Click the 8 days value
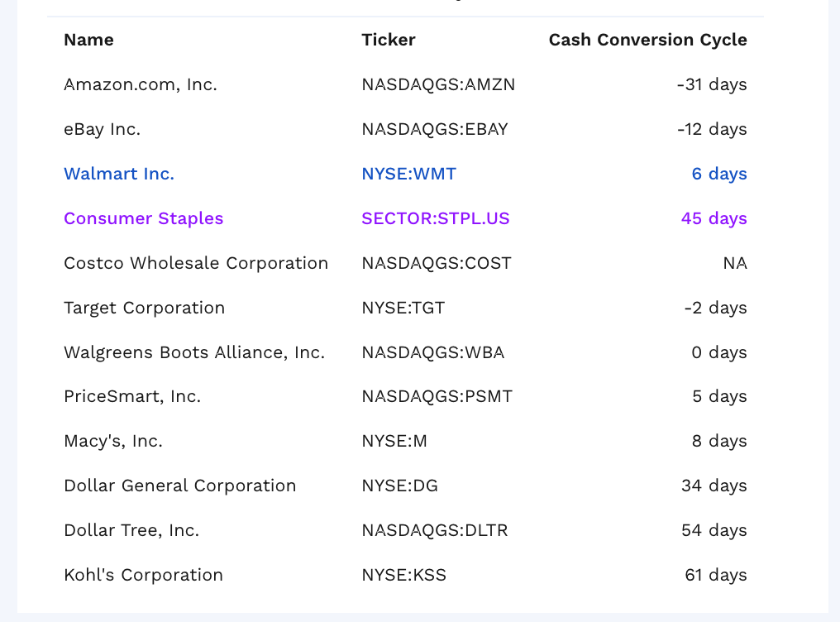This screenshot has height=622, width=840. pyautogui.click(x=719, y=441)
